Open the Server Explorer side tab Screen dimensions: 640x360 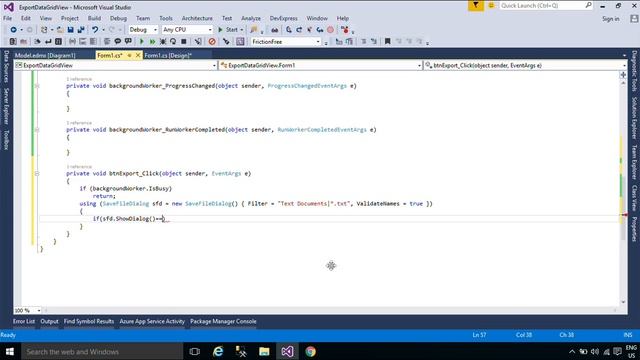coord(6,106)
